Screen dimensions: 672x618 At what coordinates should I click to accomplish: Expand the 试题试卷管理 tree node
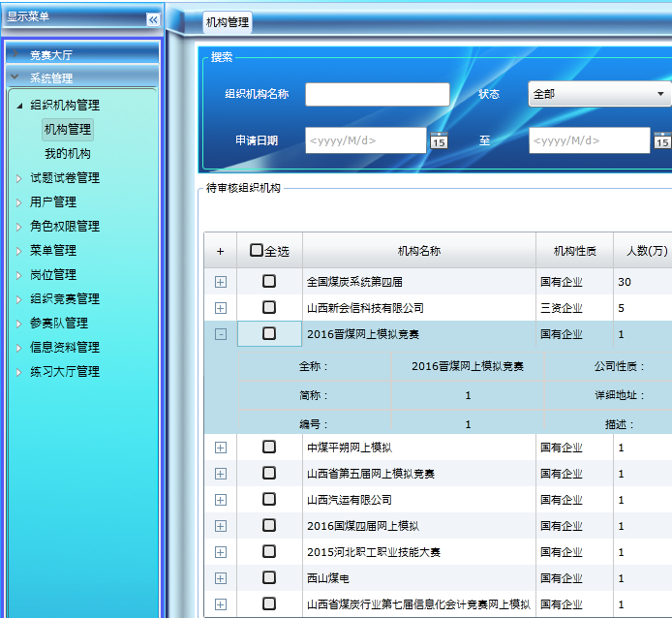[x=19, y=178]
